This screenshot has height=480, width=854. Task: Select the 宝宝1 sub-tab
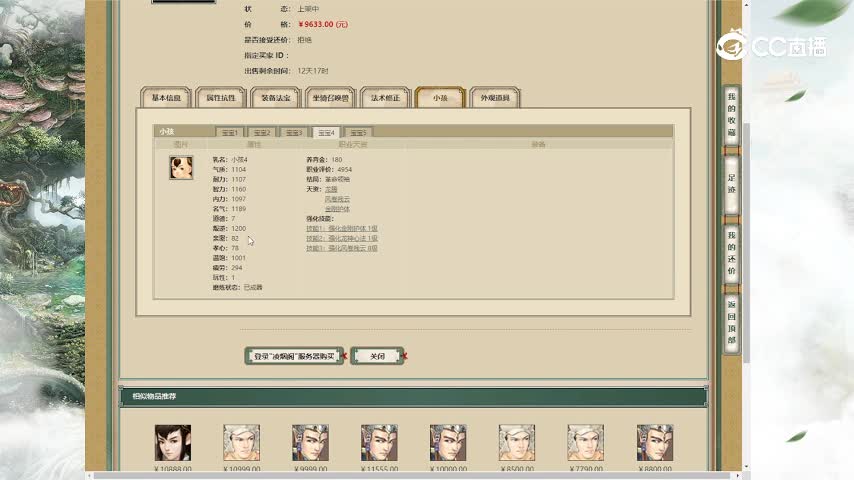pos(230,132)
